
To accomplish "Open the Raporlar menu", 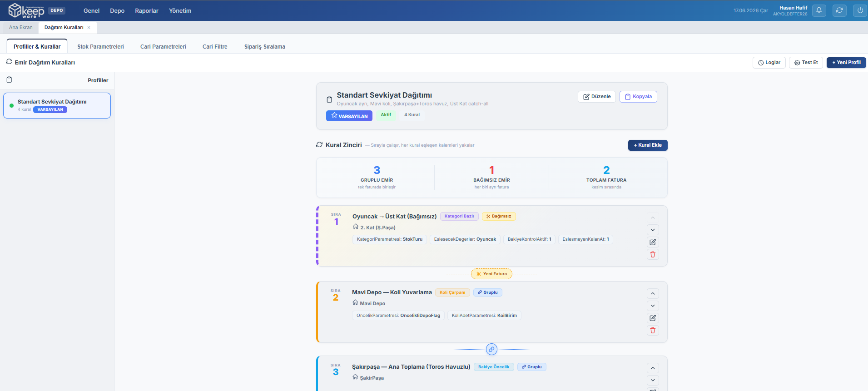I will 147,10.
